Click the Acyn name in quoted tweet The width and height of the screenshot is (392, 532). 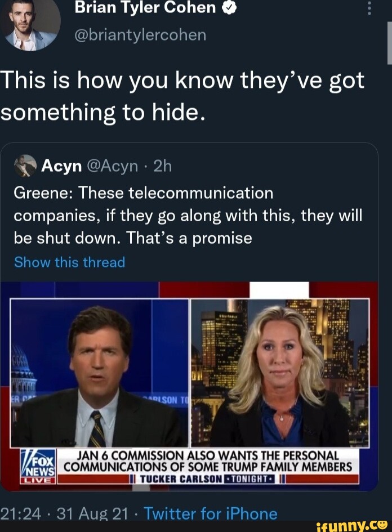[61, 166]
